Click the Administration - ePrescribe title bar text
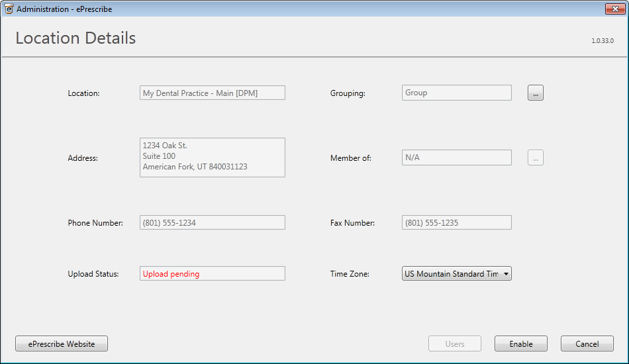This screenshot has height=364, width=629. (x=64, y=9)
